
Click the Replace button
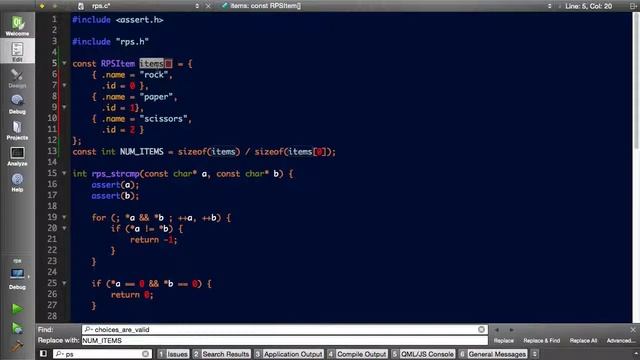504,340
